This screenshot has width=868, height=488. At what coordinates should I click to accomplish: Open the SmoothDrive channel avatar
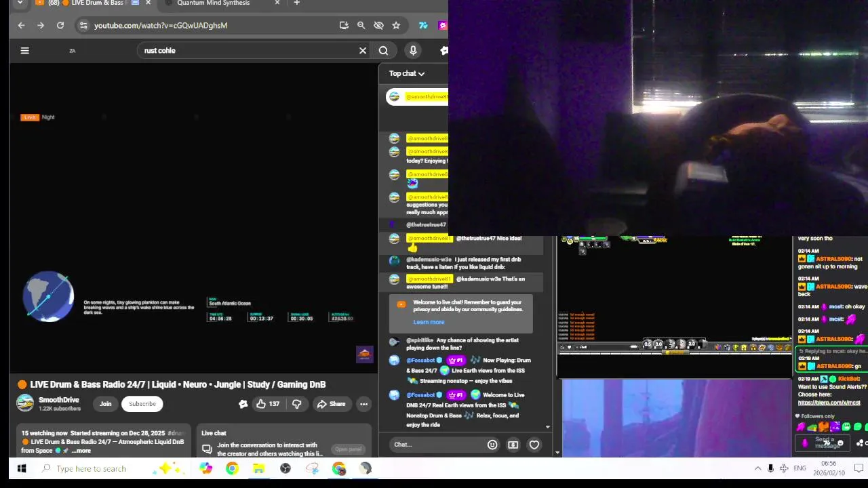coord(25,403)
